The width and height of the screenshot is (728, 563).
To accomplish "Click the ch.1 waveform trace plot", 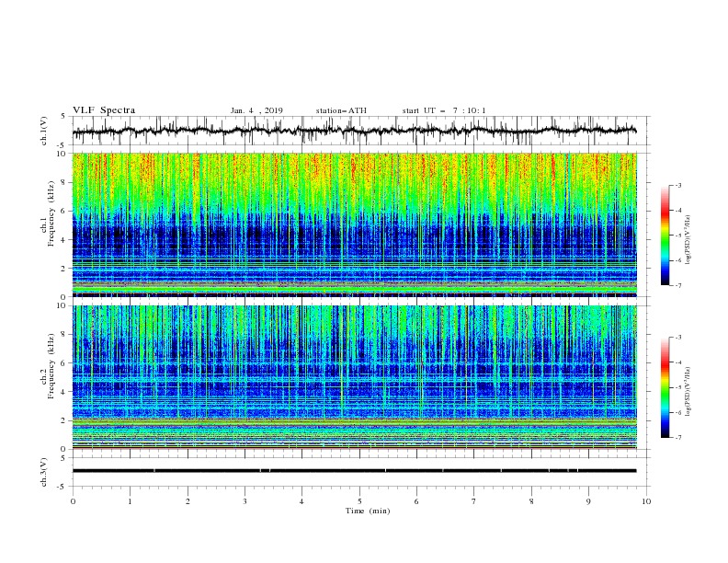I will click(361, 131).
